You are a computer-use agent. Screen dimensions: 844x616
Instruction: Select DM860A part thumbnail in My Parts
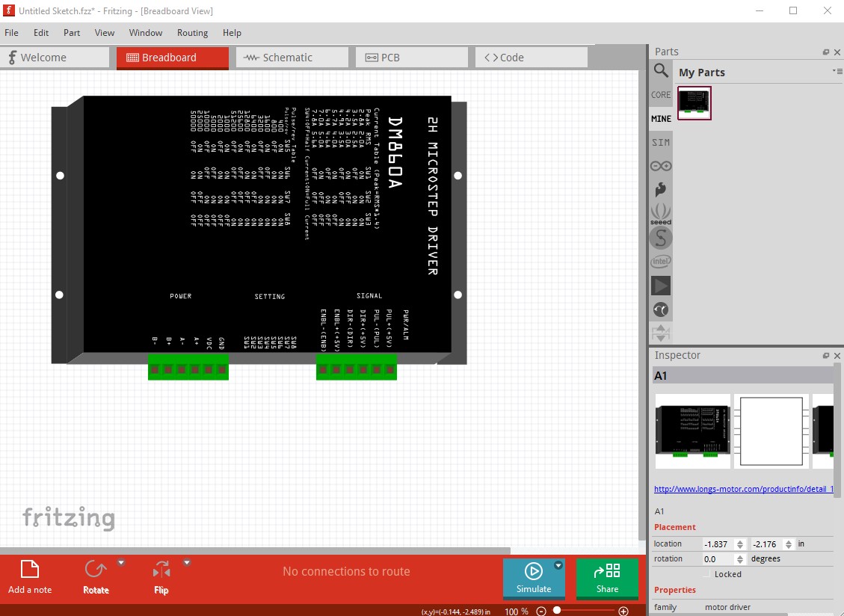694,103
